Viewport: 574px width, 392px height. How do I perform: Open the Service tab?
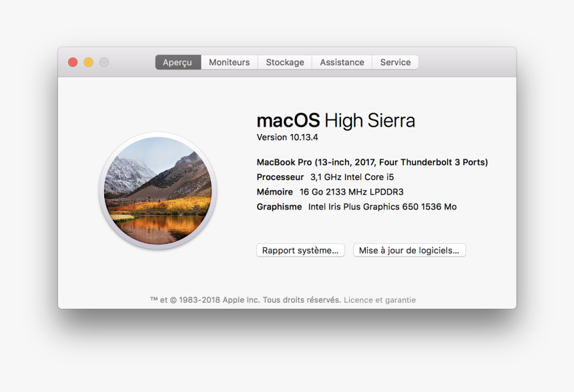395,62
